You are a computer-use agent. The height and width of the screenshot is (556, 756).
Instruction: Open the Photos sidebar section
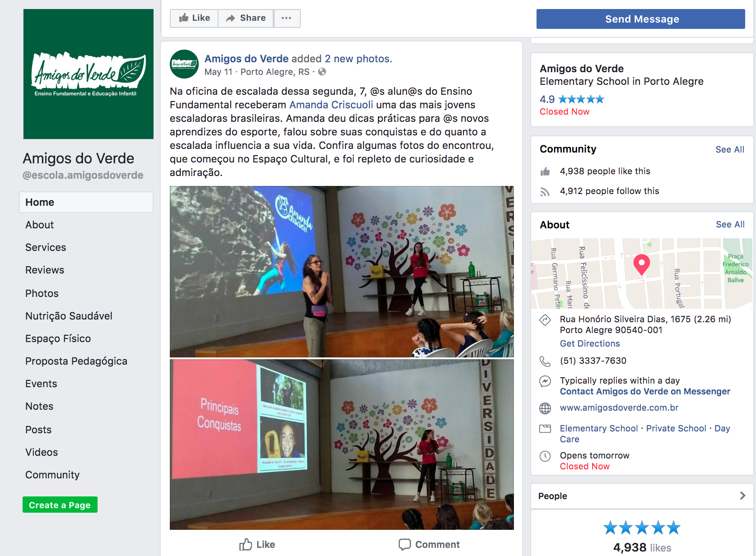[42, 293]
